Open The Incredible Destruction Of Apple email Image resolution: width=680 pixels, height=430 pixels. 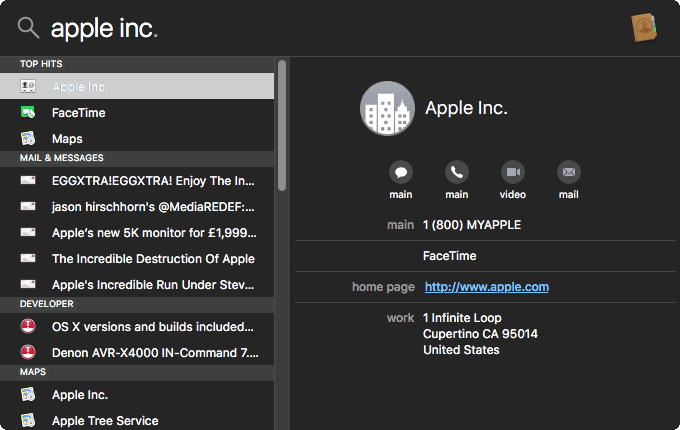point(152,258)
